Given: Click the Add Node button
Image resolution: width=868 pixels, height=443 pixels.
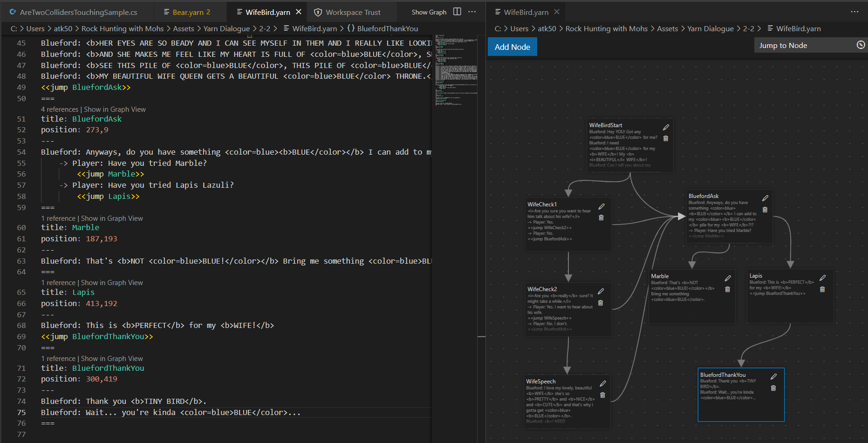Looking at the screenshot, I should click(512, 47).
